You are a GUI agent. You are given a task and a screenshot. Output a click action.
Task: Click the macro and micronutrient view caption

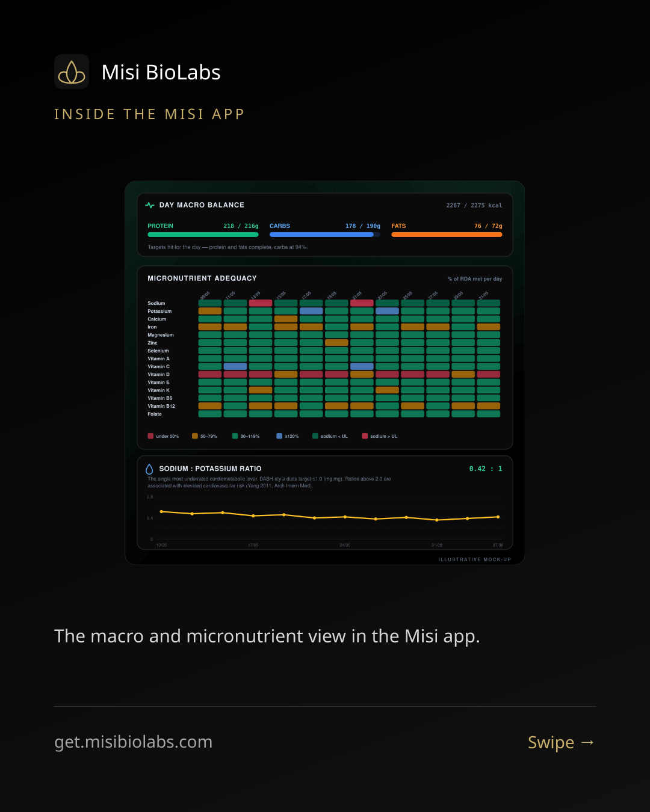pyautogui.click(x=267, y=636)
